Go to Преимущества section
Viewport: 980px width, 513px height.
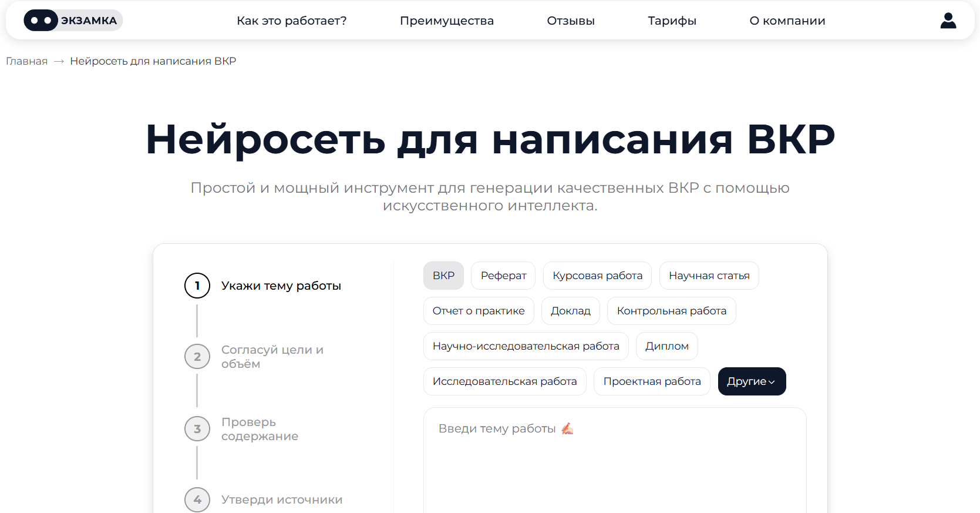[447, 21]
